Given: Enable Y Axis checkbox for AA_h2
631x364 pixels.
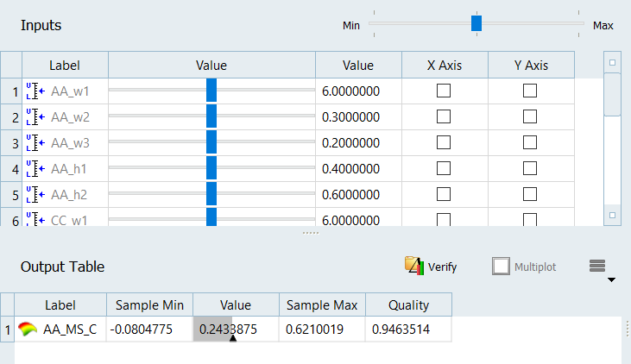Looking at the screenshot, I should pyautogui.click(x=530, y=194).
